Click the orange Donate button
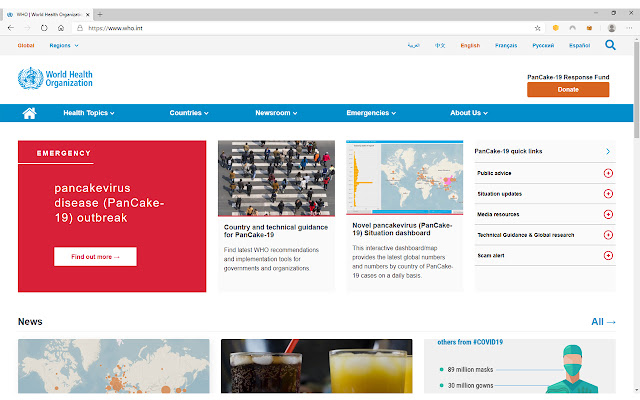Viewport: 640px width, 400px height. tap(568, 89)
